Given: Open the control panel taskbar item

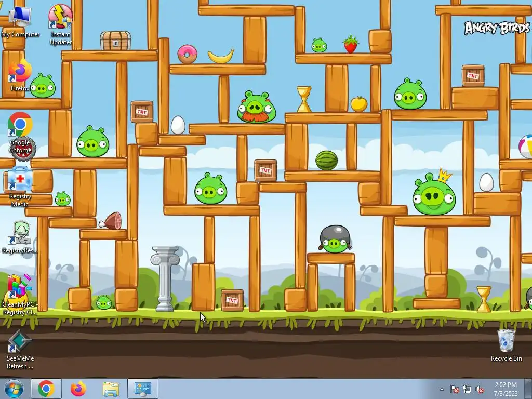Looking at the screenshot, I should click(143, 389).
